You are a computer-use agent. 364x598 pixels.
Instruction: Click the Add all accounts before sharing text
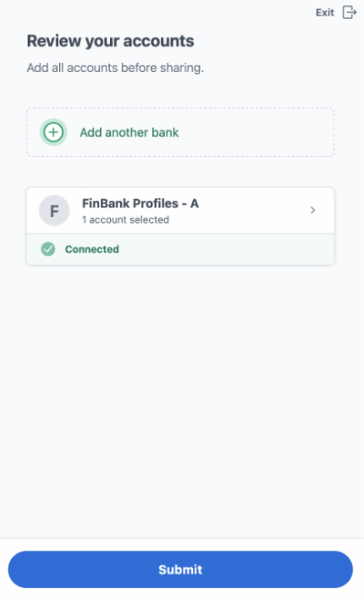tap(115, 68)
